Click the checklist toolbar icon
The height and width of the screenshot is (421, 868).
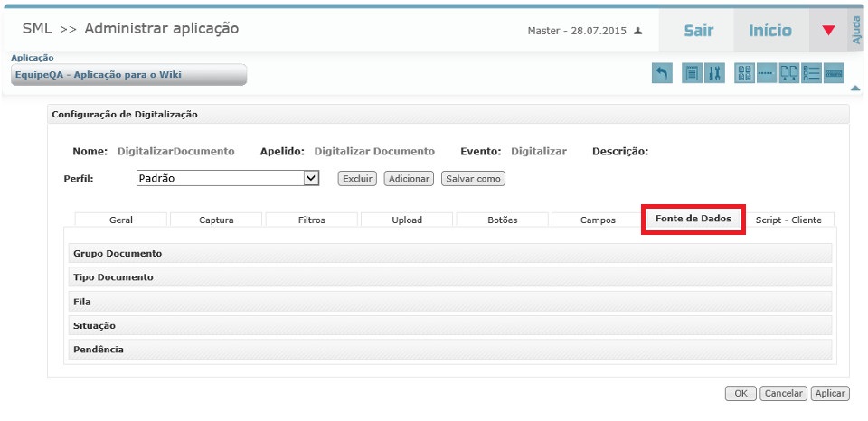point(811,74)
